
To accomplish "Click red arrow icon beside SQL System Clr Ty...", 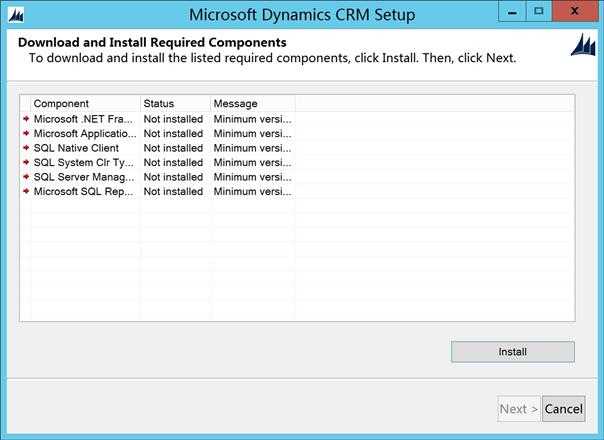I will point(26,162).
